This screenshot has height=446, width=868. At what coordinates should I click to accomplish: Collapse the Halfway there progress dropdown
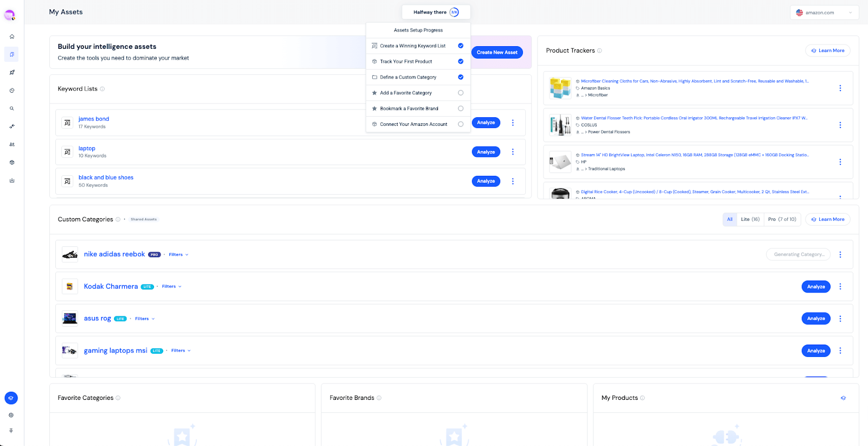436,12
